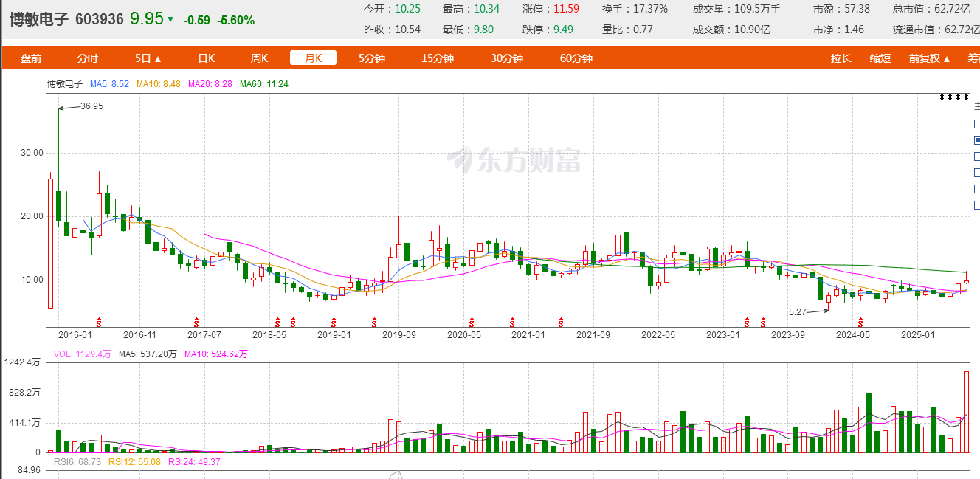The width and height of the screenshot is (980, 479).
Task: Click the 5.27 low price annotation
Action: pos(798,312)
